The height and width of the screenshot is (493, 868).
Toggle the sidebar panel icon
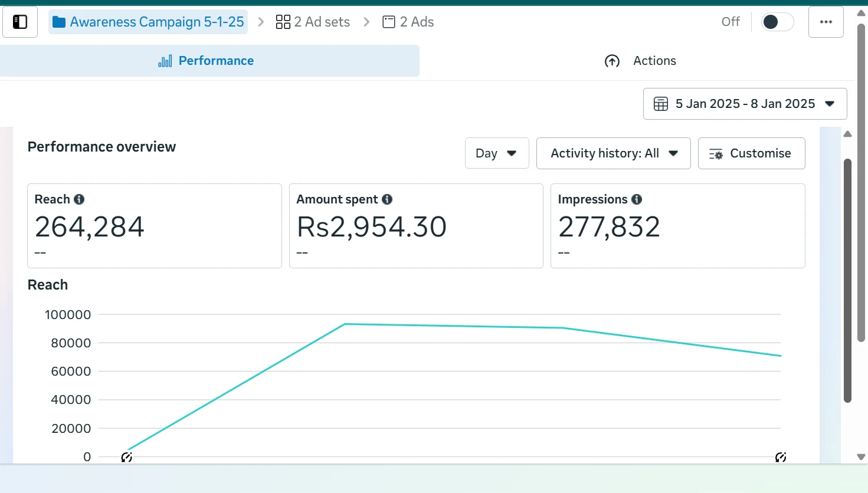coord(20,22)
